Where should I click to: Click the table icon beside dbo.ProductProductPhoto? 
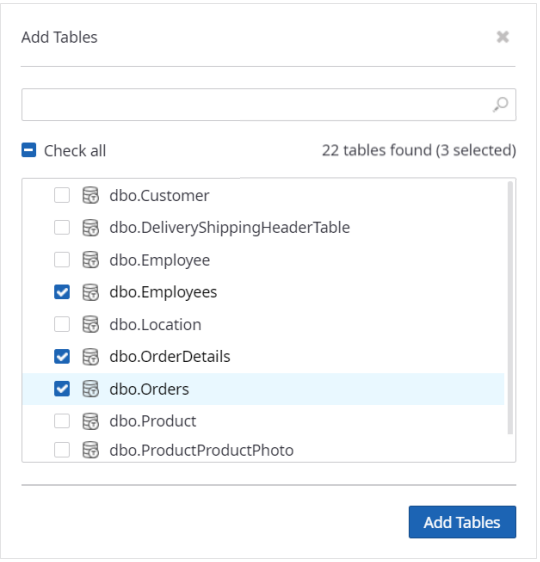[90, 450]
